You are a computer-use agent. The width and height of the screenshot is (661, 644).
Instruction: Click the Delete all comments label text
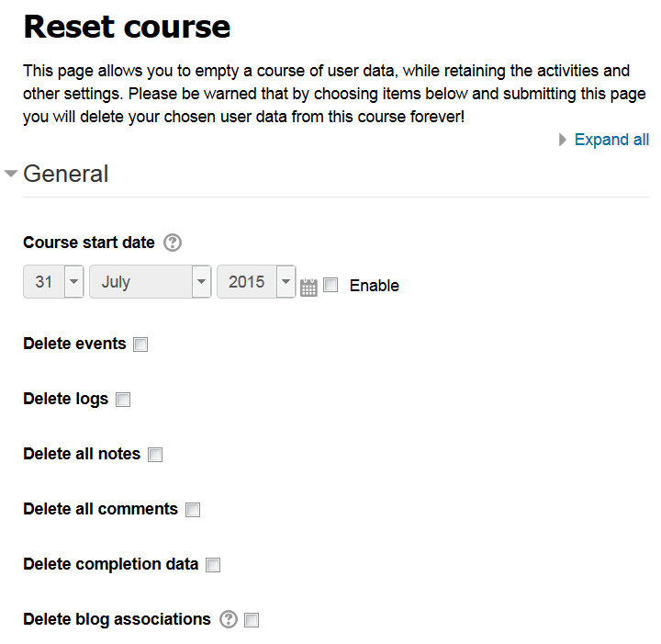[x=101, y=509]
